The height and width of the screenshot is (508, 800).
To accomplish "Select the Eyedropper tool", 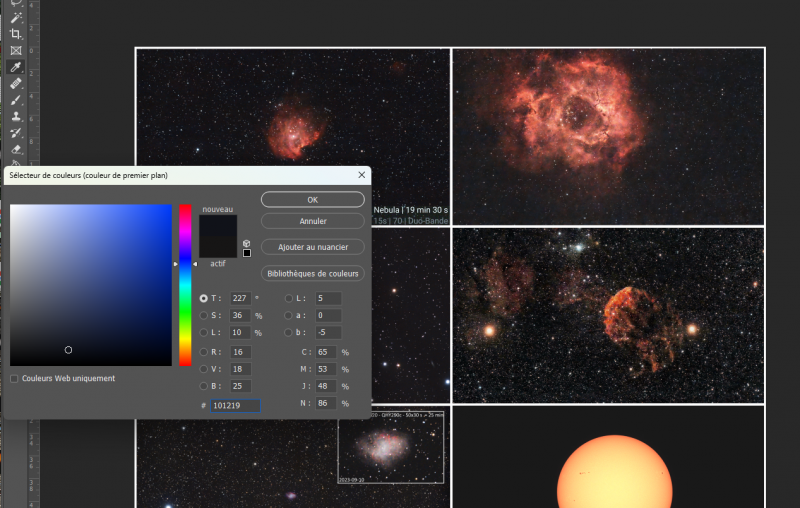I will [16, 67].
